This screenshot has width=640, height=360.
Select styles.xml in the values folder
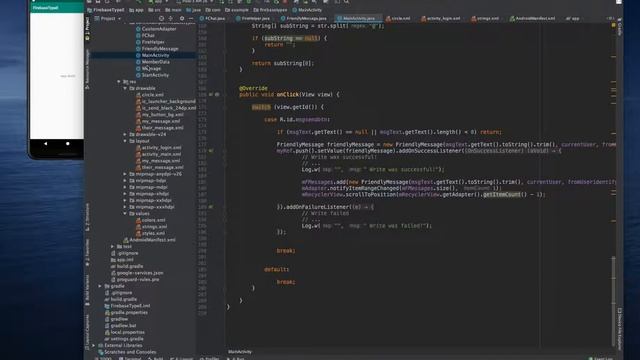pos(150,233)
